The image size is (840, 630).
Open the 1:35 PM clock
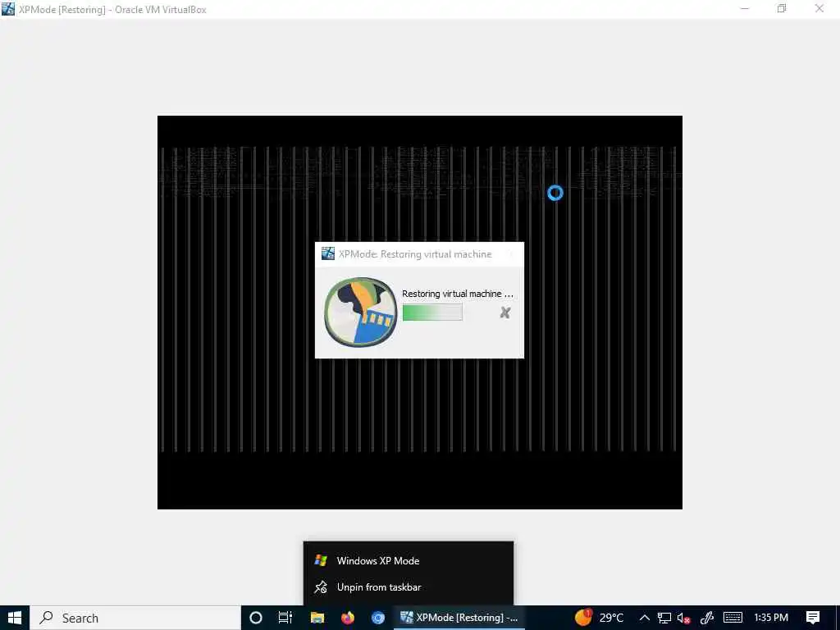pos(771,618)
